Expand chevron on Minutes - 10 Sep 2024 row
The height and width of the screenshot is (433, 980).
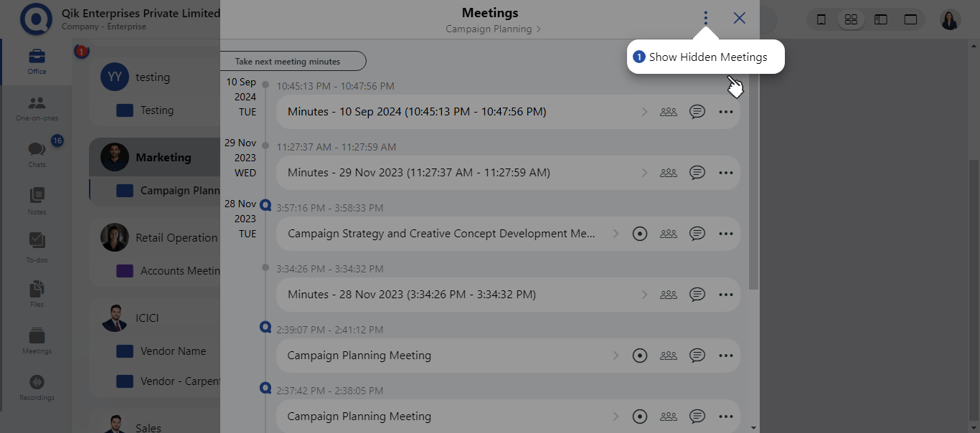[x=644, y=112]
